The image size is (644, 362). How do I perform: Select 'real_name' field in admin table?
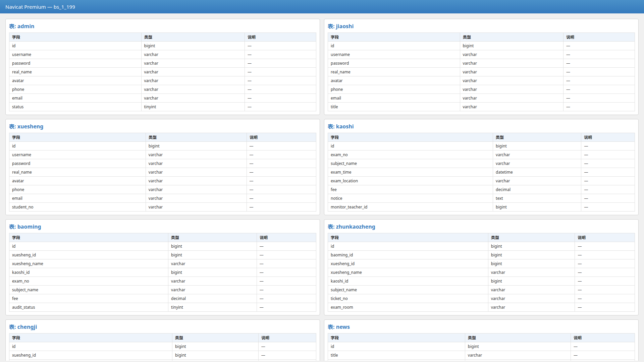(x=22, y=72)
